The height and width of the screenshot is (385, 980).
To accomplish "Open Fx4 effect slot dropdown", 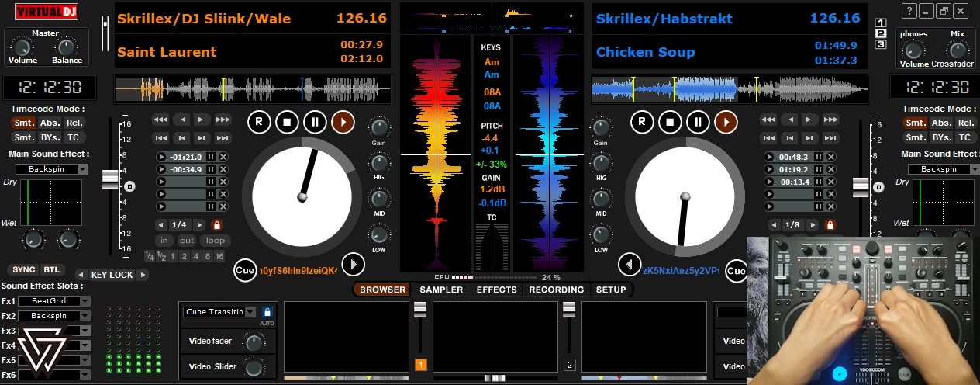I will click(x=85, y=345).
